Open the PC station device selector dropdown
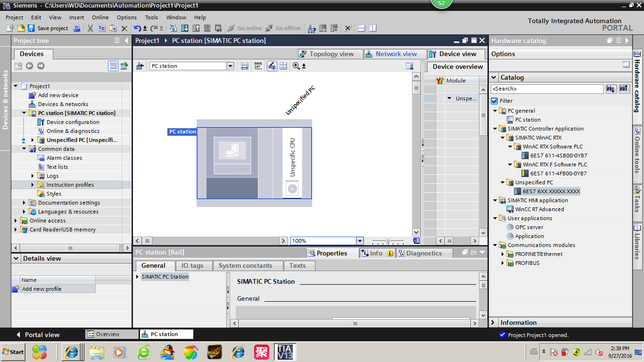 tap(231, 66)
